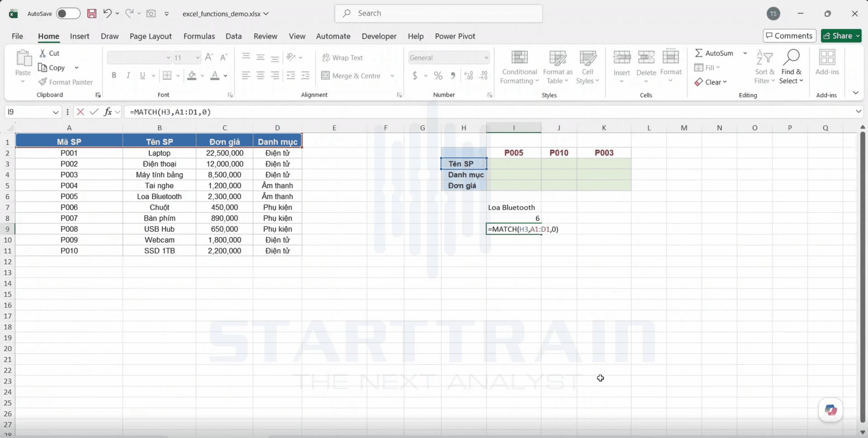Click the Comma Style icon
The width and height of the screenshot is (868, 438).
pyautogui.click(x=453, y=76)
